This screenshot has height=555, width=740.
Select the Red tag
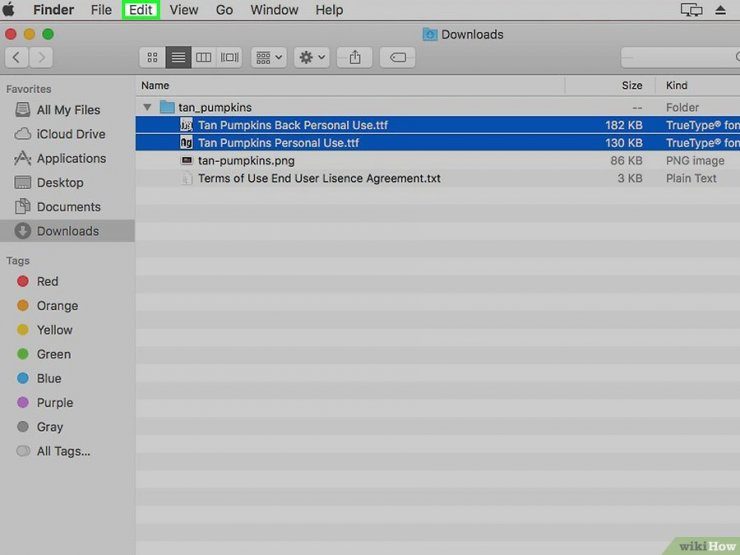(x=47, y=282)
